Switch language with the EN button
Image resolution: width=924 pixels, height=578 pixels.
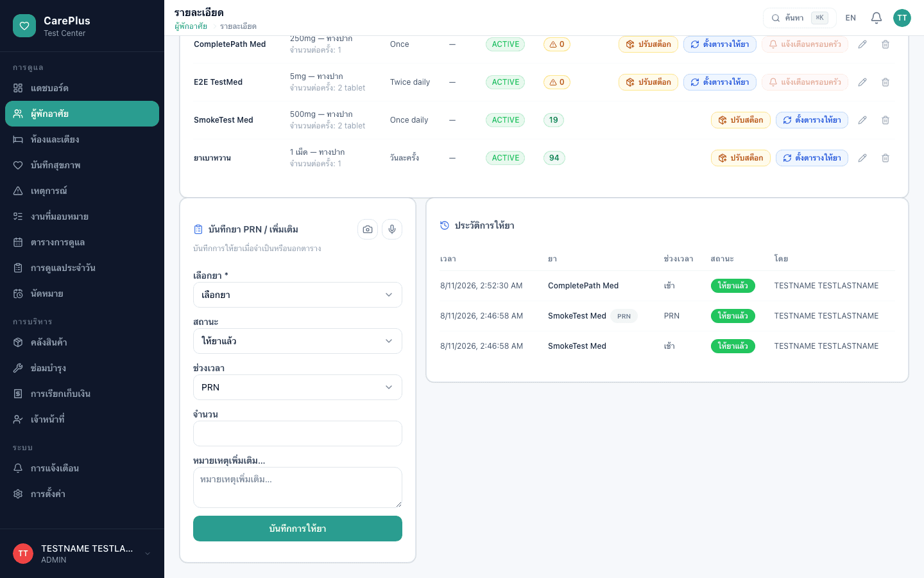851,18
